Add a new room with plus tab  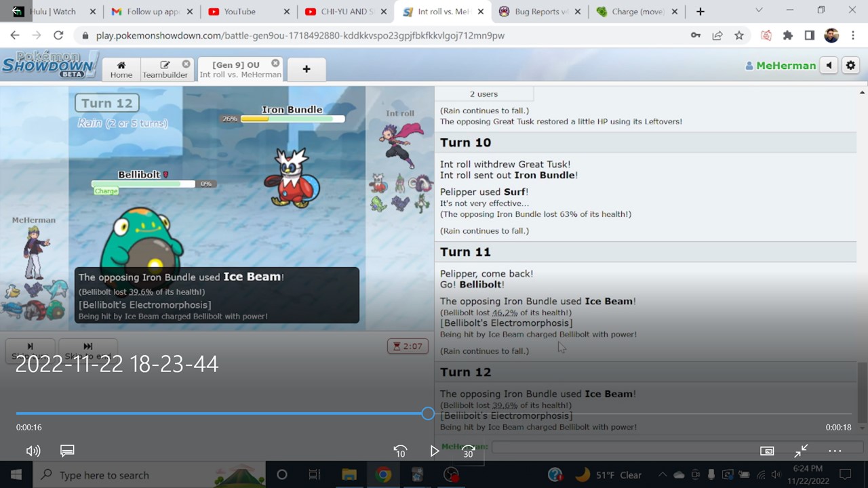click(x=307, y=69)
